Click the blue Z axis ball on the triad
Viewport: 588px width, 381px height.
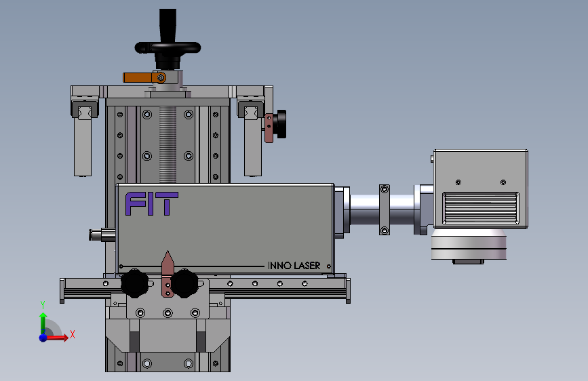coord(43,338)
